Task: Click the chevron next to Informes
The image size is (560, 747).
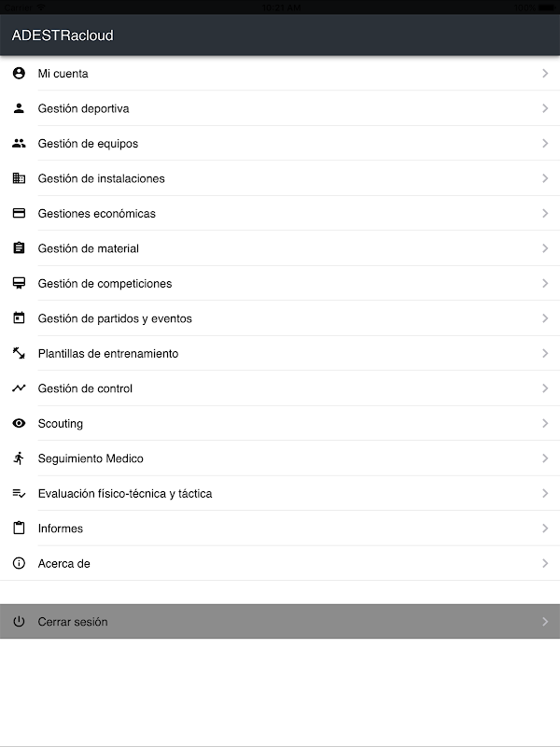Action: click(545, 529)
